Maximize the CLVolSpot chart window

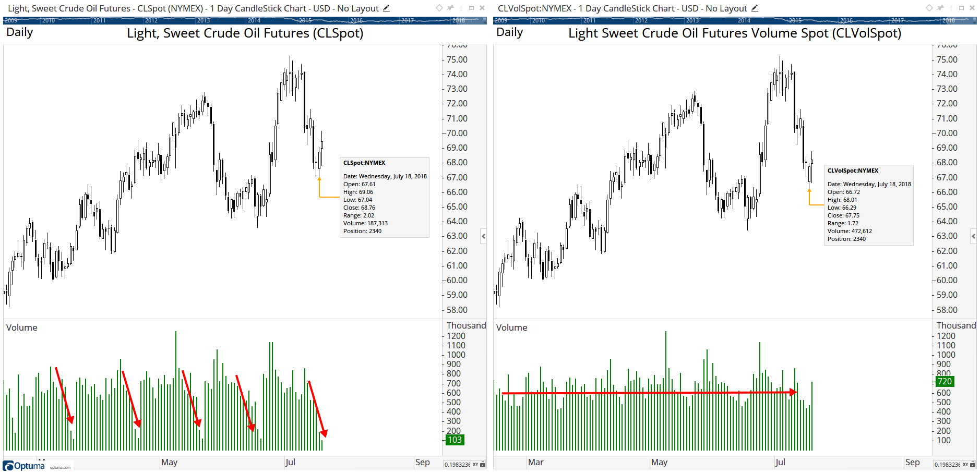point(961,8)
